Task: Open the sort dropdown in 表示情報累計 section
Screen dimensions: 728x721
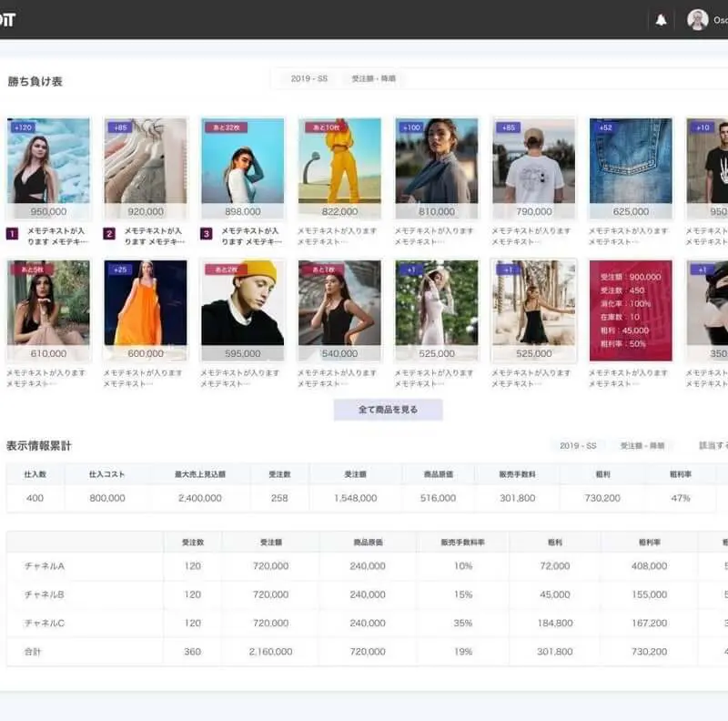Action: pos(642,445)
